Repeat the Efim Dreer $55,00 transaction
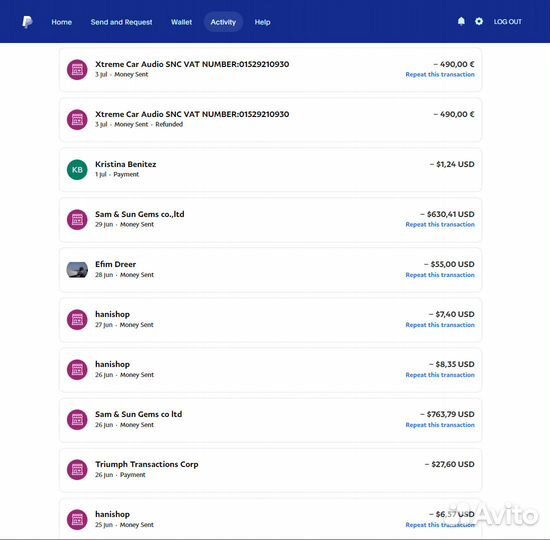This screenshot has height=540, width=550. click(x=440, y=275)
